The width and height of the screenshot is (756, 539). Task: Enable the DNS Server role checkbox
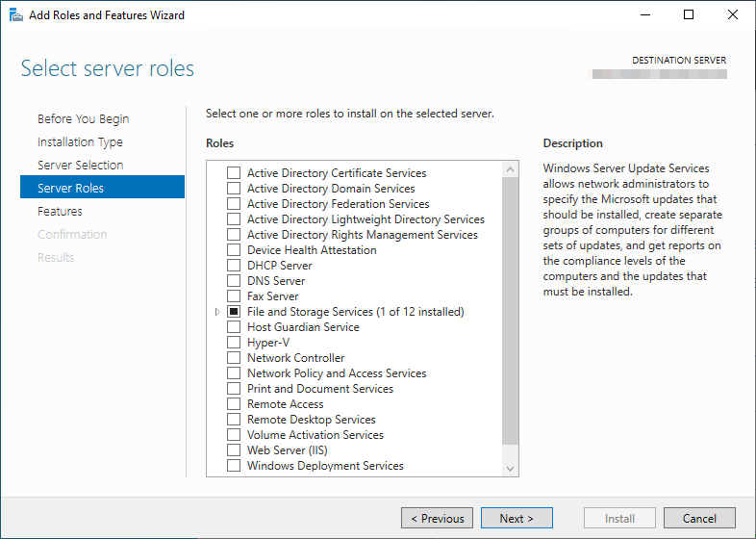234,281
